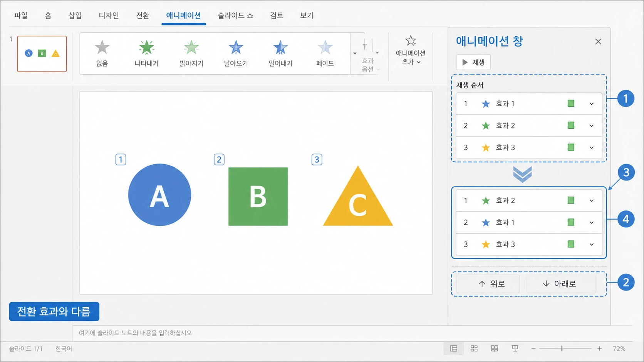644x362 pixels.
Task: Switch to slide sorter view icon
Action: 474,349
